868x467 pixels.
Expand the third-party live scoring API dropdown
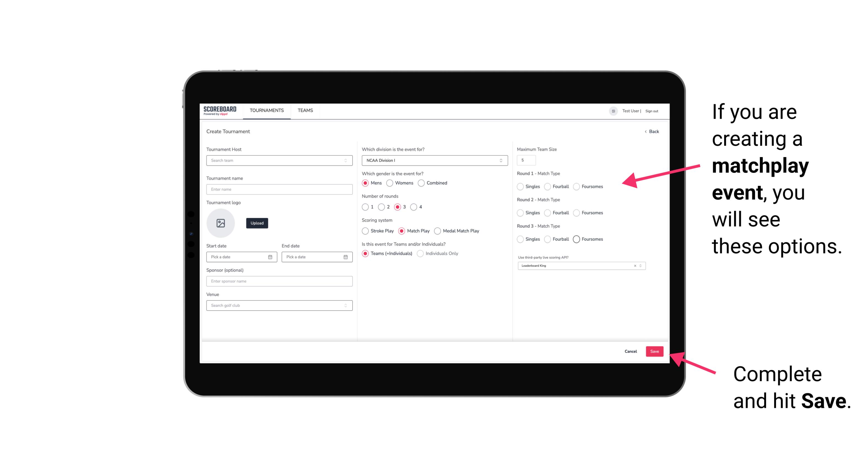pyautogui.click(x=640, y=266)
